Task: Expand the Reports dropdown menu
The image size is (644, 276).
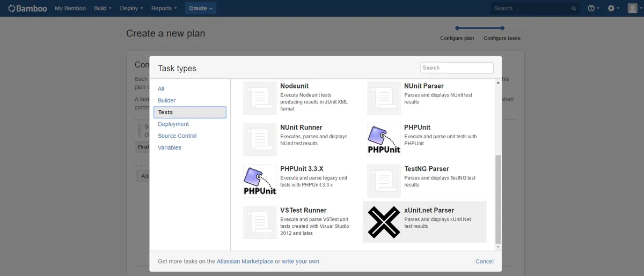Action: pos(164,8)
